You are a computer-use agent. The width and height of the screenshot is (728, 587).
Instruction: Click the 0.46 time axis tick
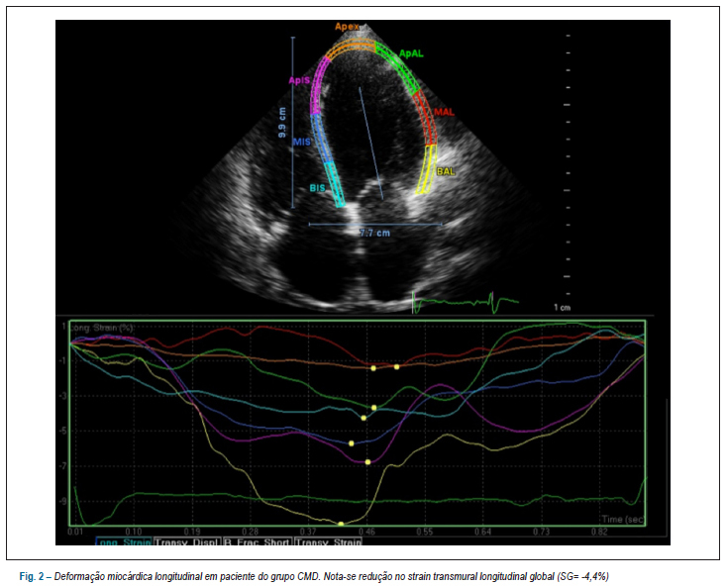[366, 532]
